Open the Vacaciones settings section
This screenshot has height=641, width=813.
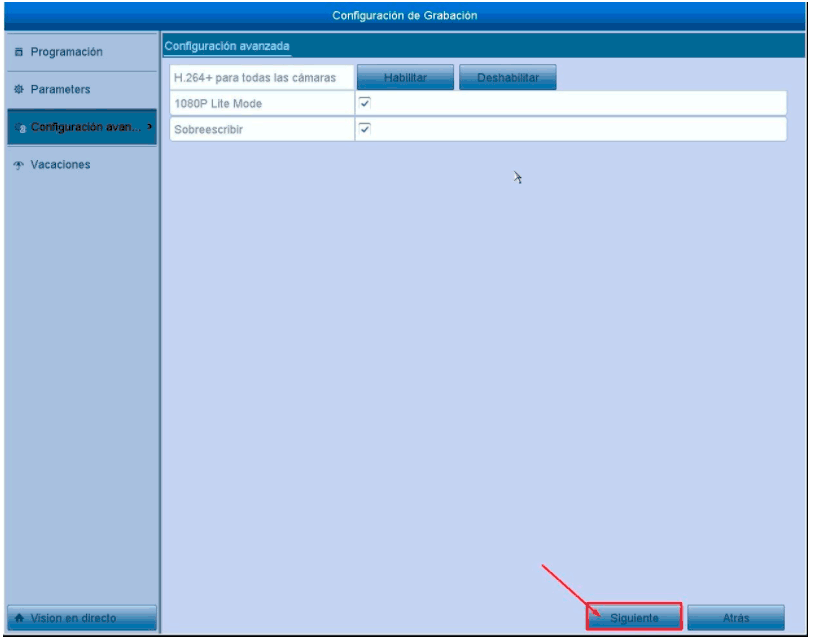pos(60,165)
